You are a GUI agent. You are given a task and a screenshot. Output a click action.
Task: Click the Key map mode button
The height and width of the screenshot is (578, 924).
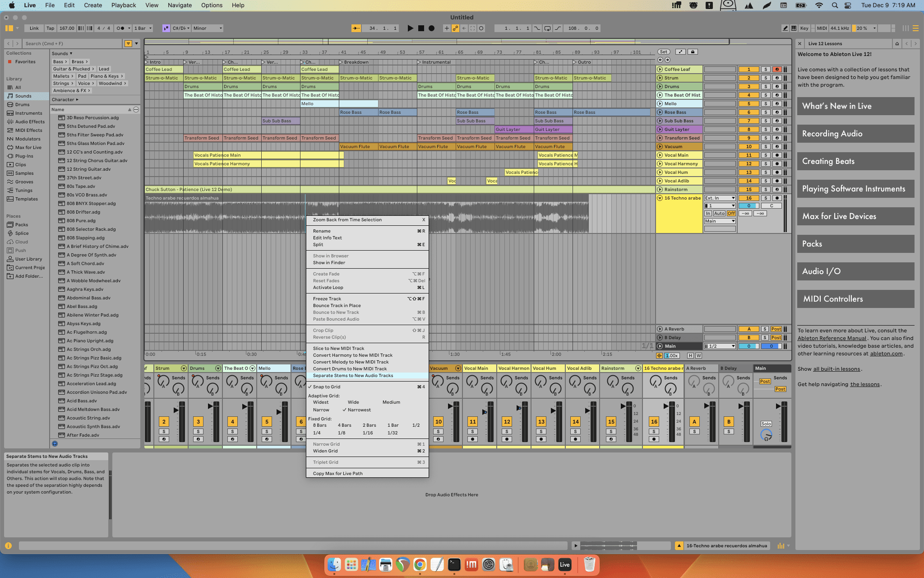(804, 28)
